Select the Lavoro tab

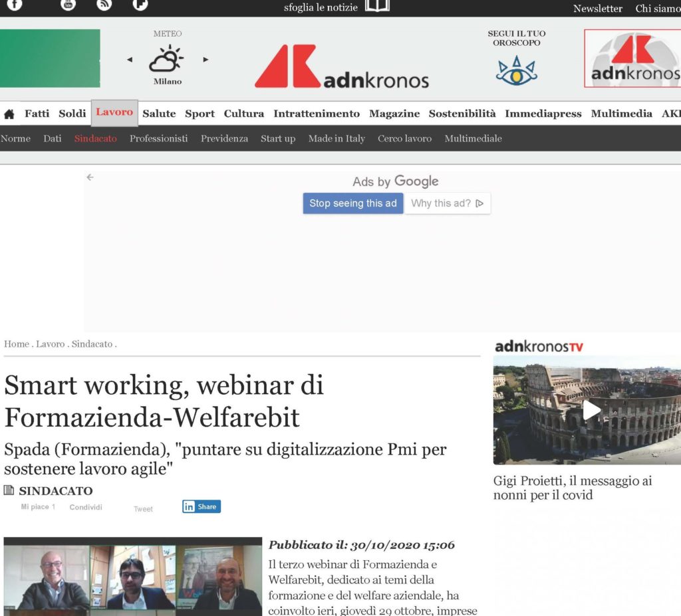click(114, 112)
